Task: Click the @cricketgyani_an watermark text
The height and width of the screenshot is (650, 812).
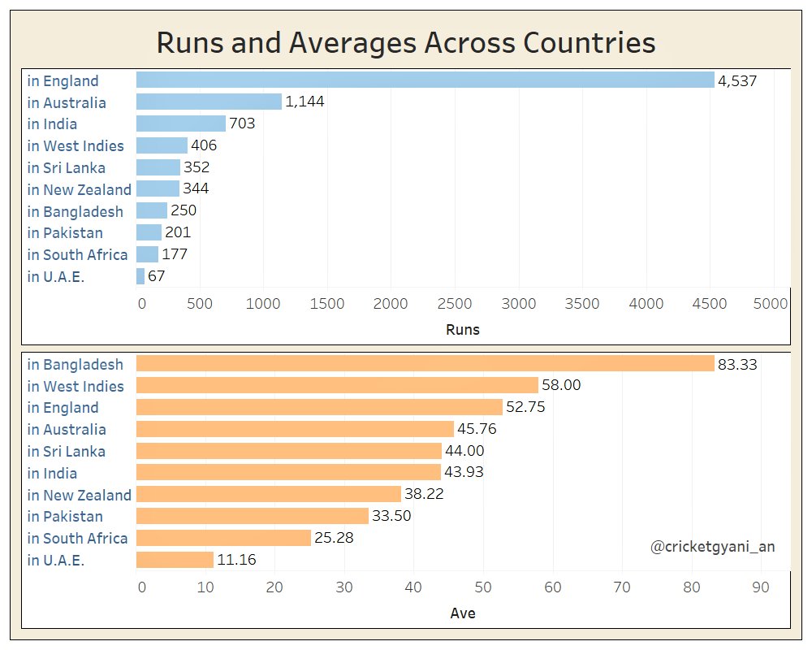Action: [715, 546]
